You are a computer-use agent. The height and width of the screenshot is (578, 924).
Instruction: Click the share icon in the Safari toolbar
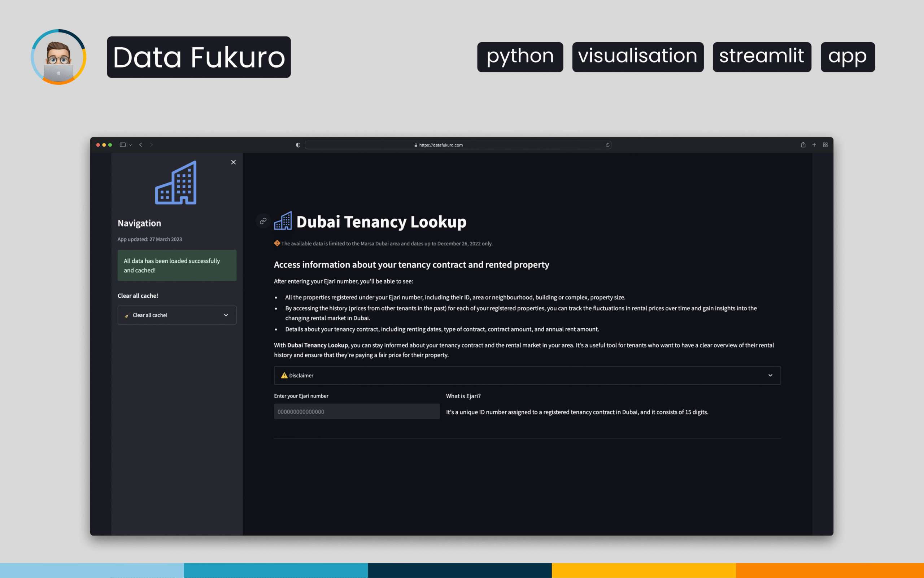[x=803, y=145]
